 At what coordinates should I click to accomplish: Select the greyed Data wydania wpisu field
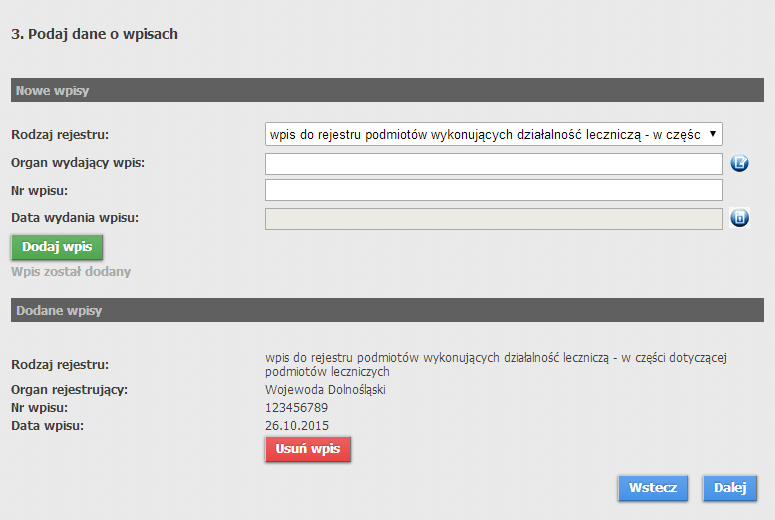pos(493,218)
